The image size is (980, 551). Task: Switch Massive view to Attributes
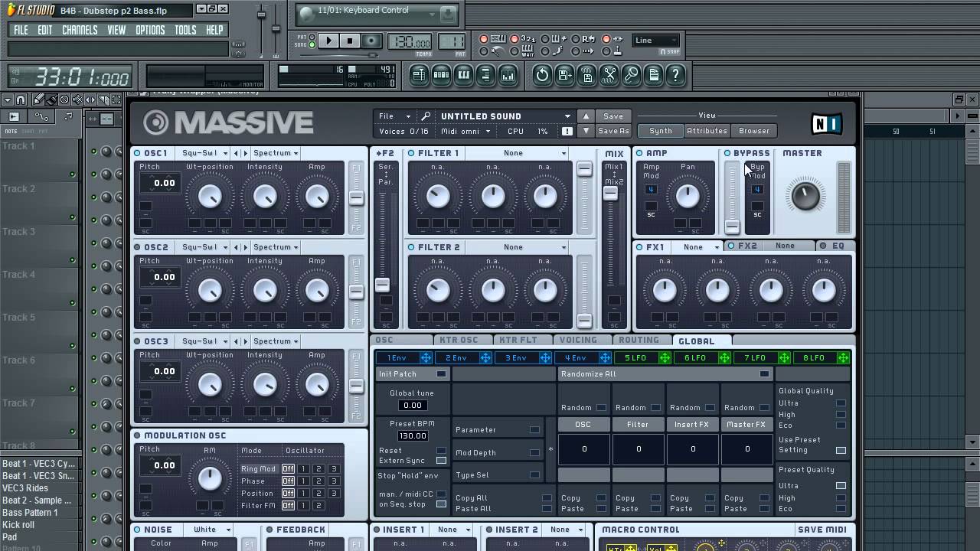tap(707, 131)
